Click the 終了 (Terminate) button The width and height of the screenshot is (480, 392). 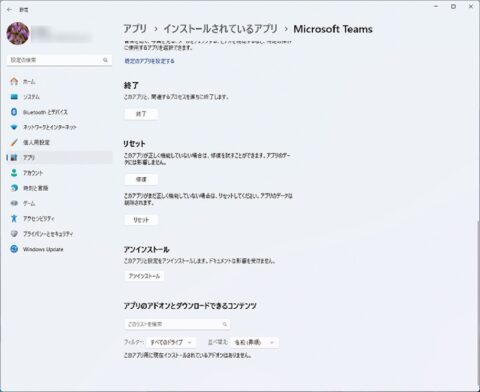tap(141, 114)
